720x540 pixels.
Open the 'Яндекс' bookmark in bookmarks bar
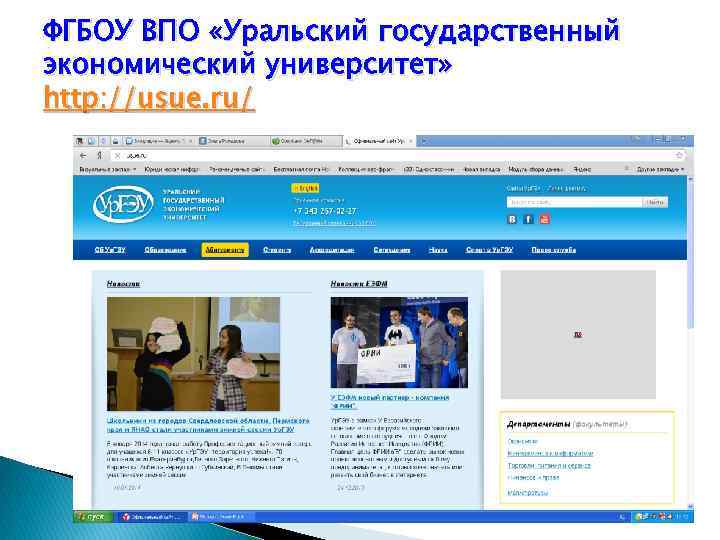tap(582, 169)
